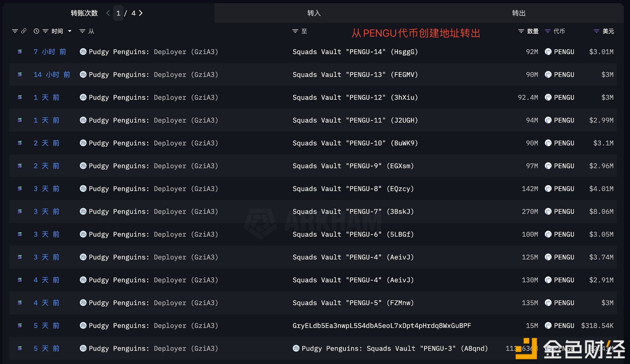This screenshot has width=630, height=364.
Task: Click the 7 小时 前 timestamp link
Action: 50,52
